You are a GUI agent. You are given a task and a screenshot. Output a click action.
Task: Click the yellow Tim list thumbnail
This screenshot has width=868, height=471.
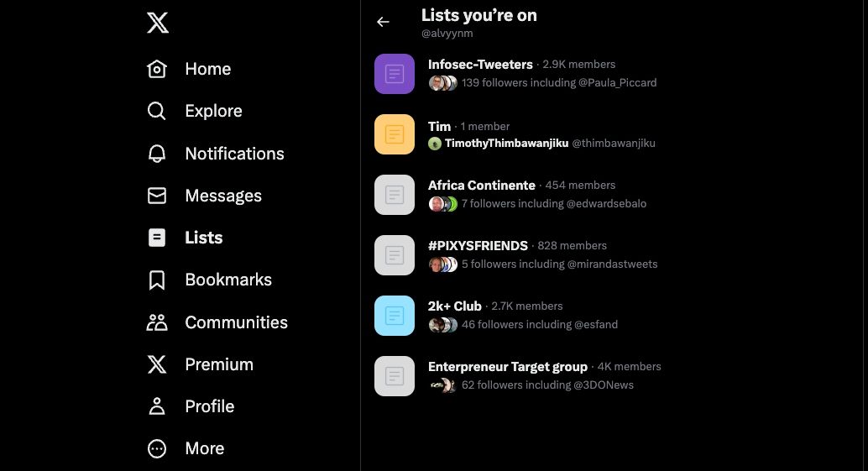coord(395,134)
